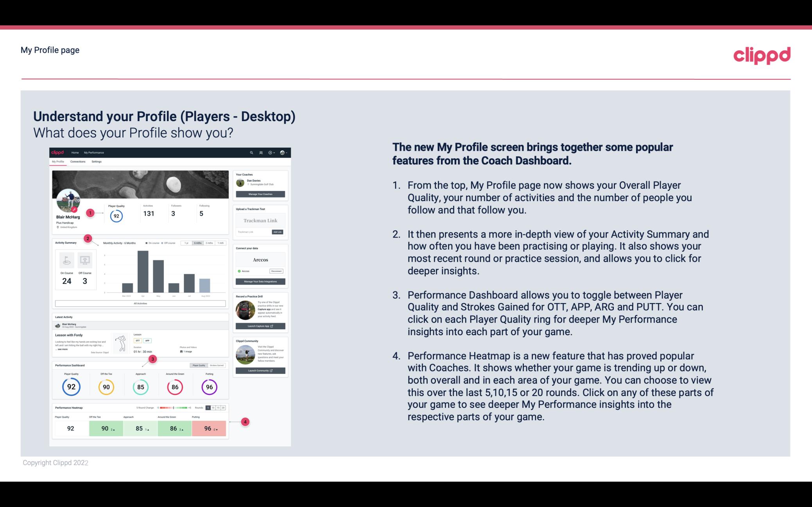Click the Arccos data integration connect button
Viewport: 812px width, 507px height.
[276, 271]
